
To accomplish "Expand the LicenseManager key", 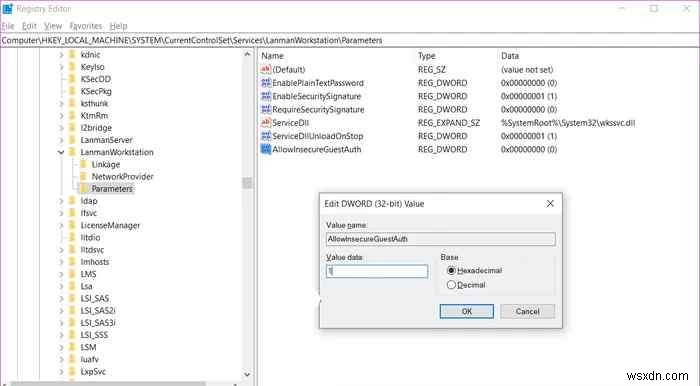I will (x=61, y=225).
